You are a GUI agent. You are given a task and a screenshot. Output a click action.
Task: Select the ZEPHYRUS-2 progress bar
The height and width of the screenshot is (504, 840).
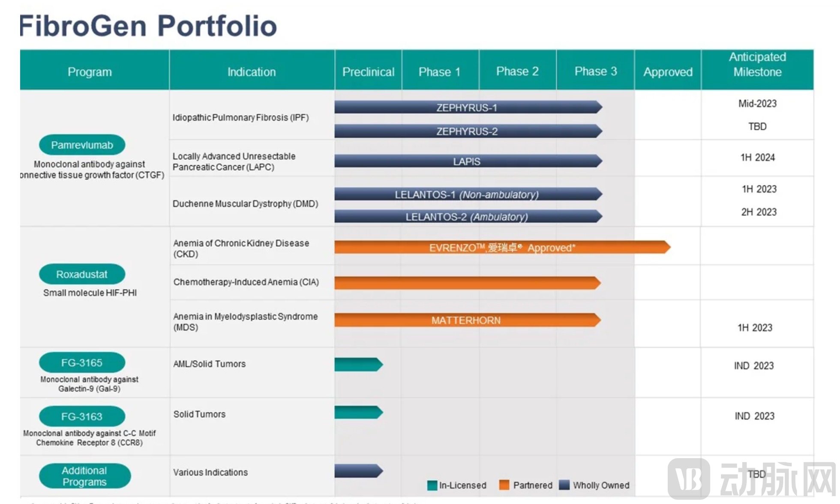click(x=467, y=131)
